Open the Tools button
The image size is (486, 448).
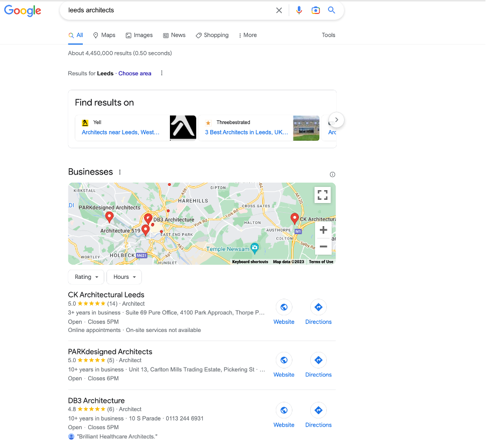[x=328, y=35]
